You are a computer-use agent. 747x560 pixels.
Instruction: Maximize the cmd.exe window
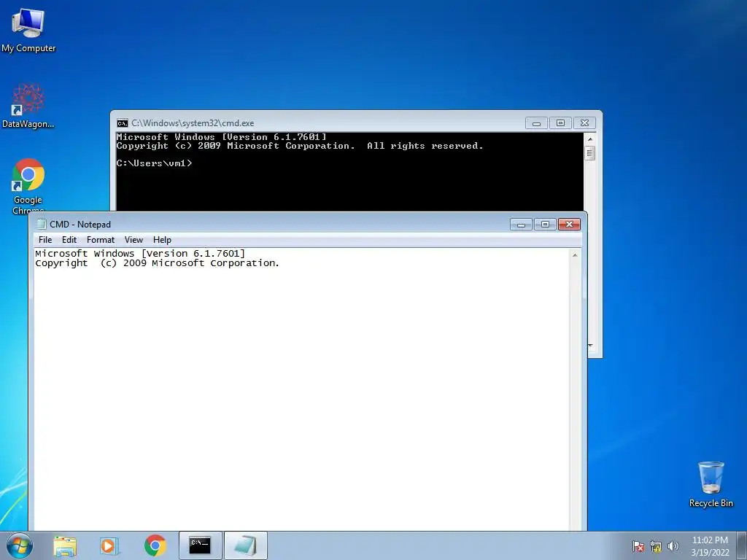(x=561, y=123)
